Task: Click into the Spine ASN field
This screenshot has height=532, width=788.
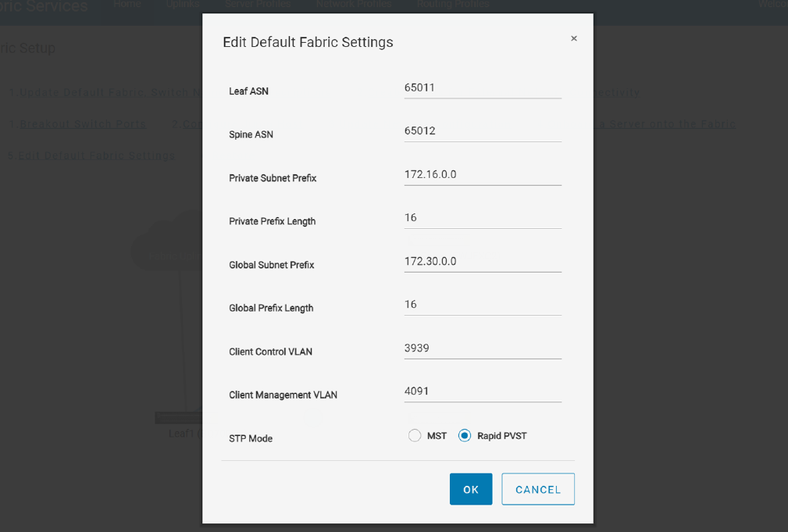Action: point(483,131)
